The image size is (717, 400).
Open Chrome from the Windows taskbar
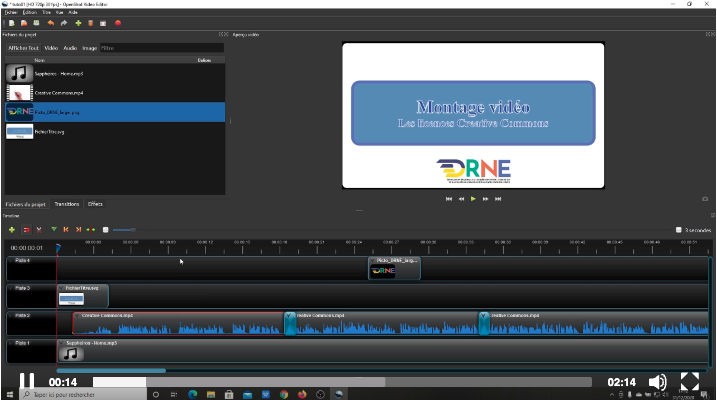tap(284, 395)
